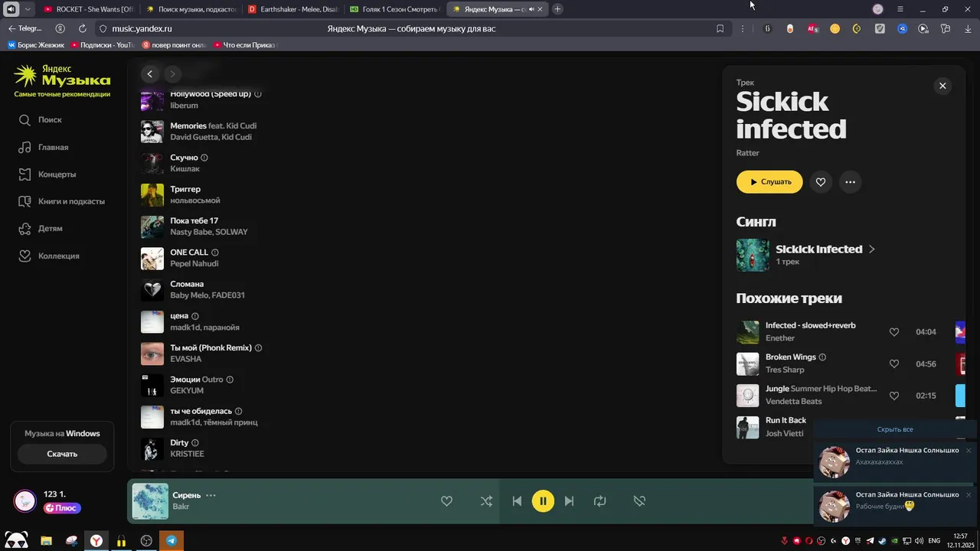Click the Сирень album cover in player
This screenshot has width=980, height=551.
pos(150,501)
